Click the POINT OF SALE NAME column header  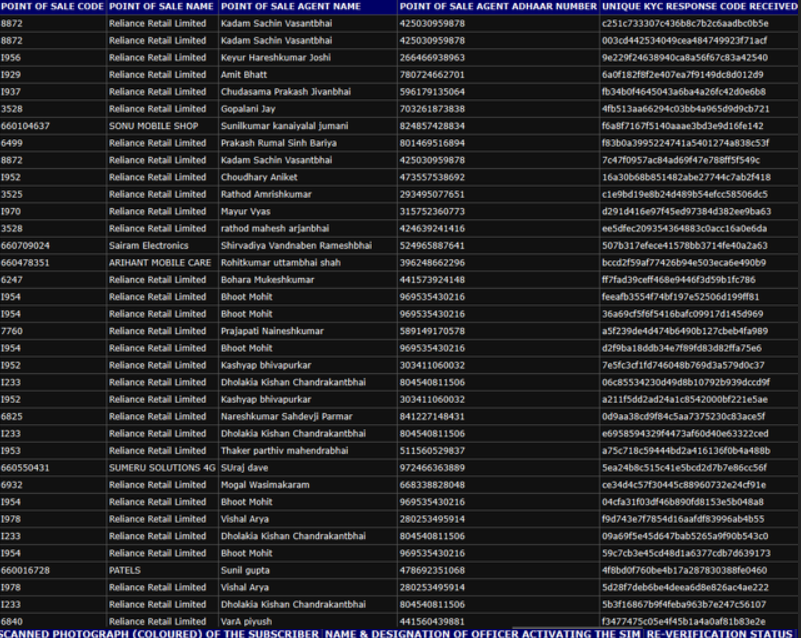pyautogui.click(x=161, y=6)
